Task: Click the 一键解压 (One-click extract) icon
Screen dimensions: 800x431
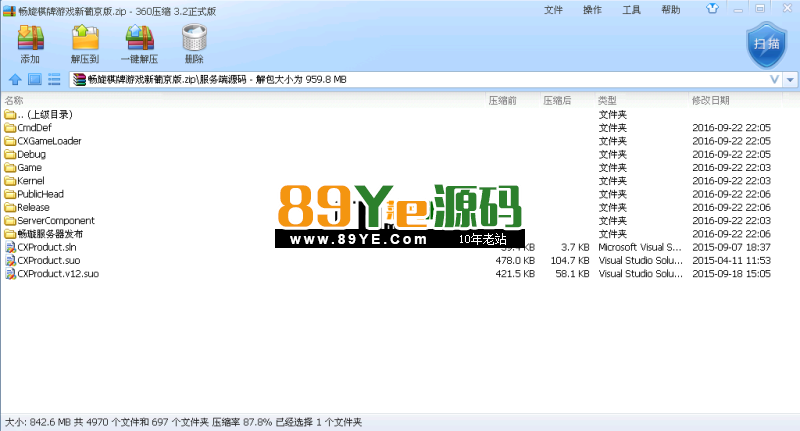Action: pos(139,43)
